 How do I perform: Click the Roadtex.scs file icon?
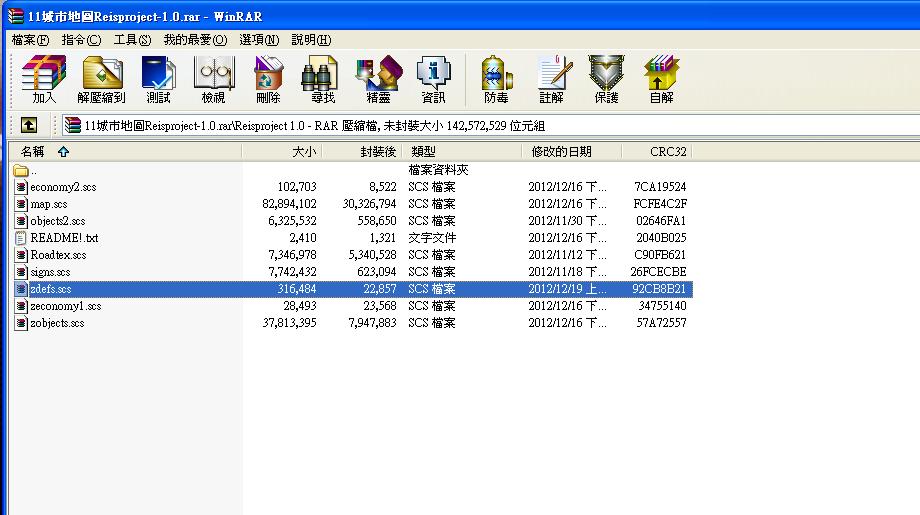tap(21, 255)
